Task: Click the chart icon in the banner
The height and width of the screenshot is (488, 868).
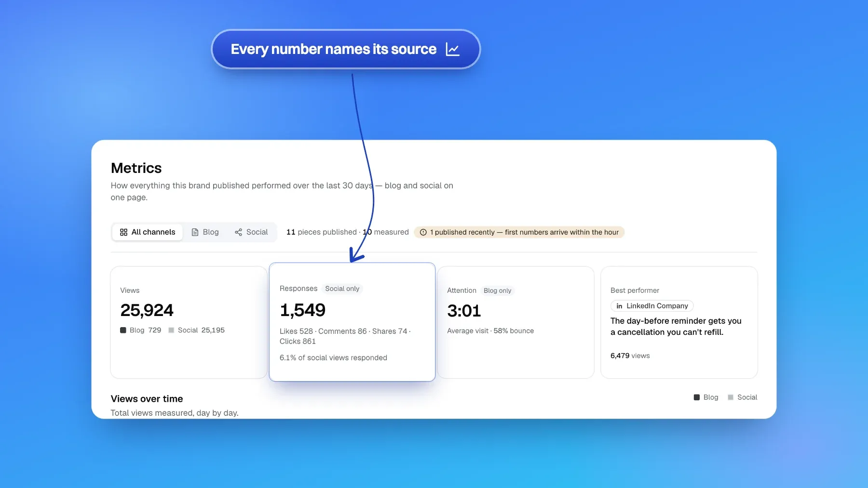Action: pos(453,49)
